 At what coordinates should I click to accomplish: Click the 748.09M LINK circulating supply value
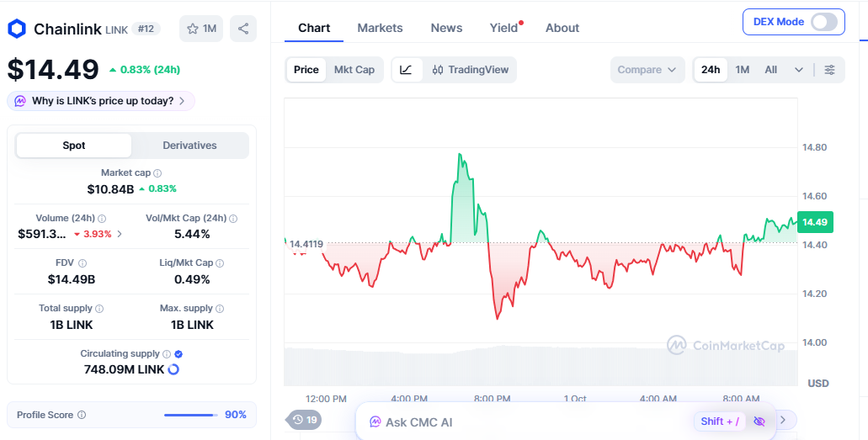point(124,369)
